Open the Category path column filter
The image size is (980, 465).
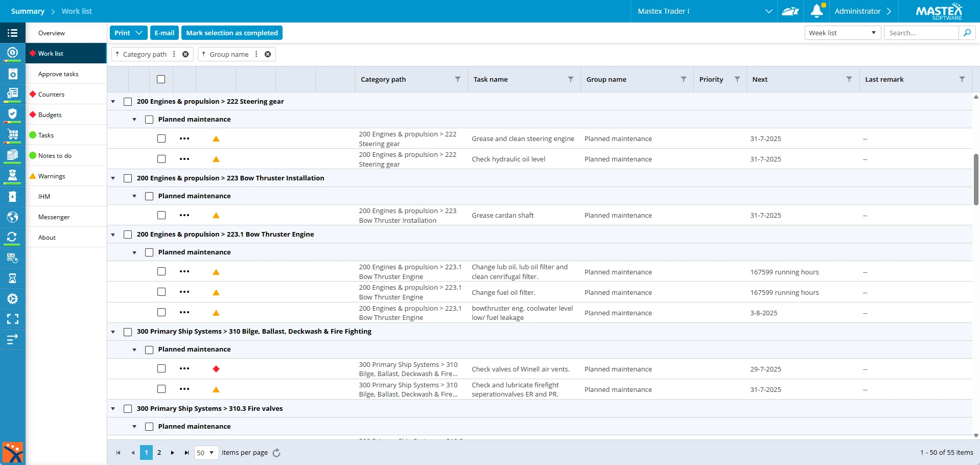458,79
